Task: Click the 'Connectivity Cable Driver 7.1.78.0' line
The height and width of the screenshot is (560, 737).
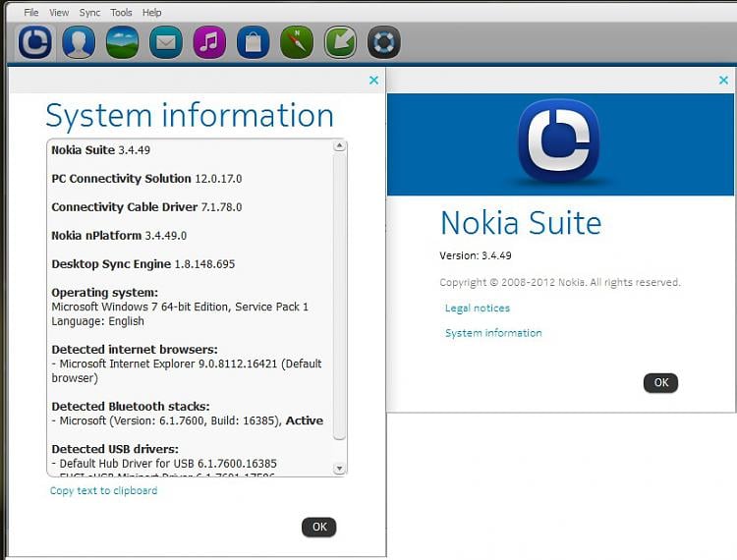Action: pyautogui.click(x=146, y=207)
